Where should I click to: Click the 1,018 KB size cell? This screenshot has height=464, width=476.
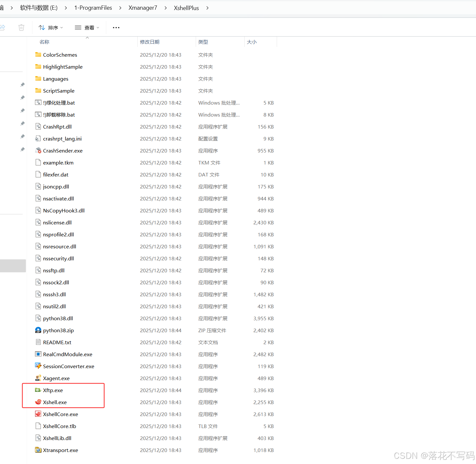[x=263, y=450]
